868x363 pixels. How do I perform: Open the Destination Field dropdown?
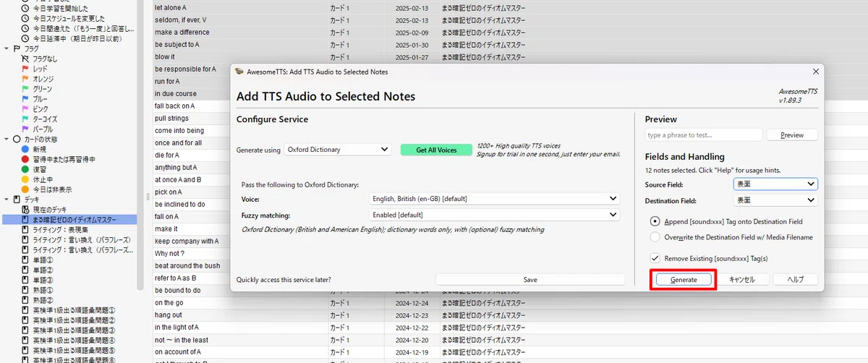click(775, 200)
